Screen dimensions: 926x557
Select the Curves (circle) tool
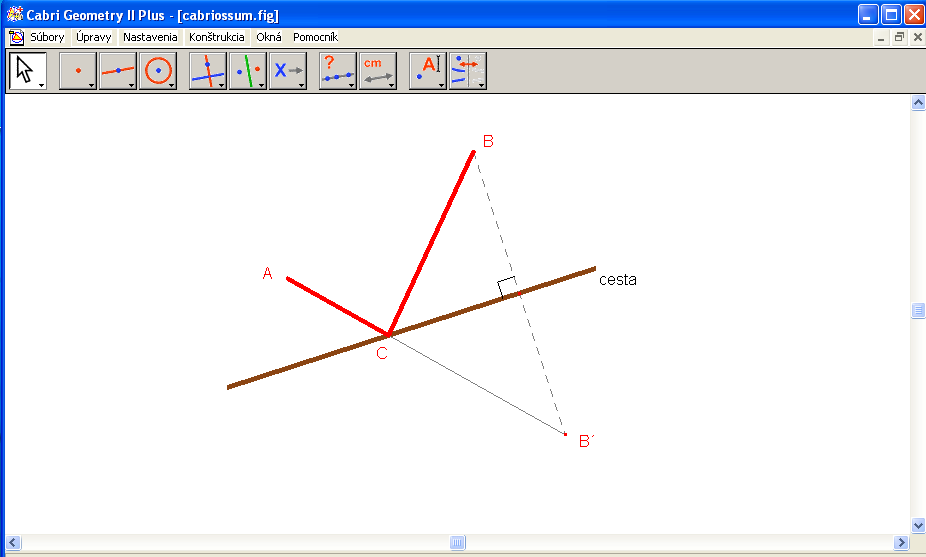click(158, 70)
